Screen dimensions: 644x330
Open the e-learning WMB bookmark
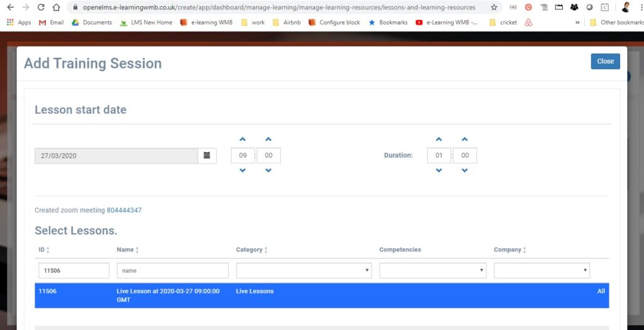[x=206, y=23]
